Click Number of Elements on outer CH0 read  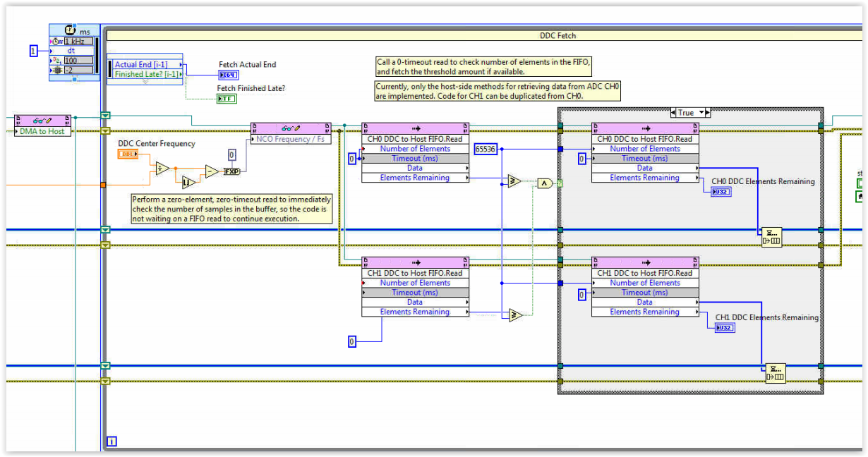click(415, 149)
